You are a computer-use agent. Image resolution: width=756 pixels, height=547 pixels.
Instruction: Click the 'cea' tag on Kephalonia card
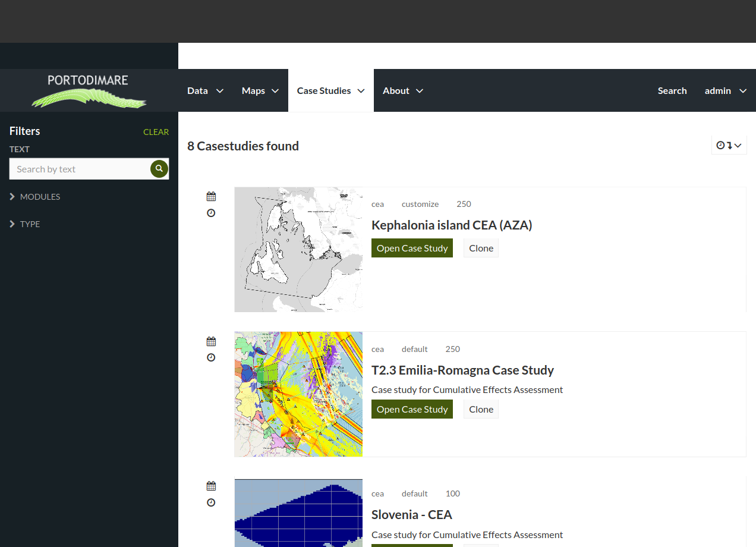(377, 204)
